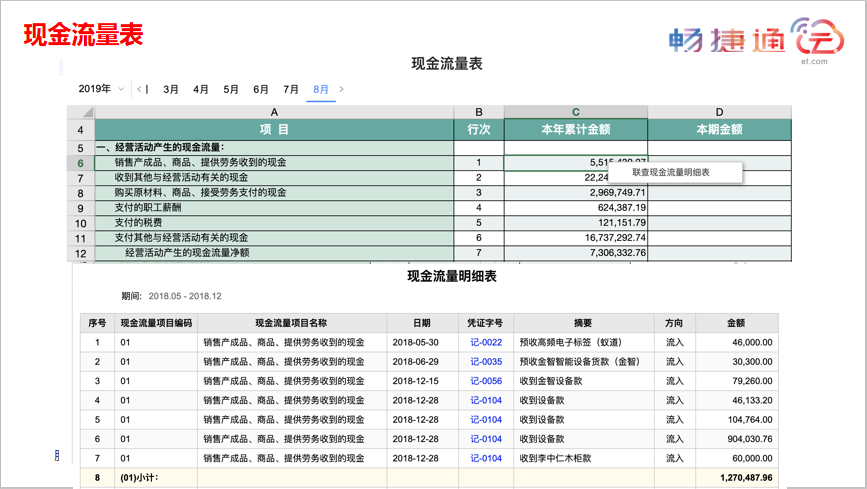Click date 2018-12-15

[x=415, y=381]
